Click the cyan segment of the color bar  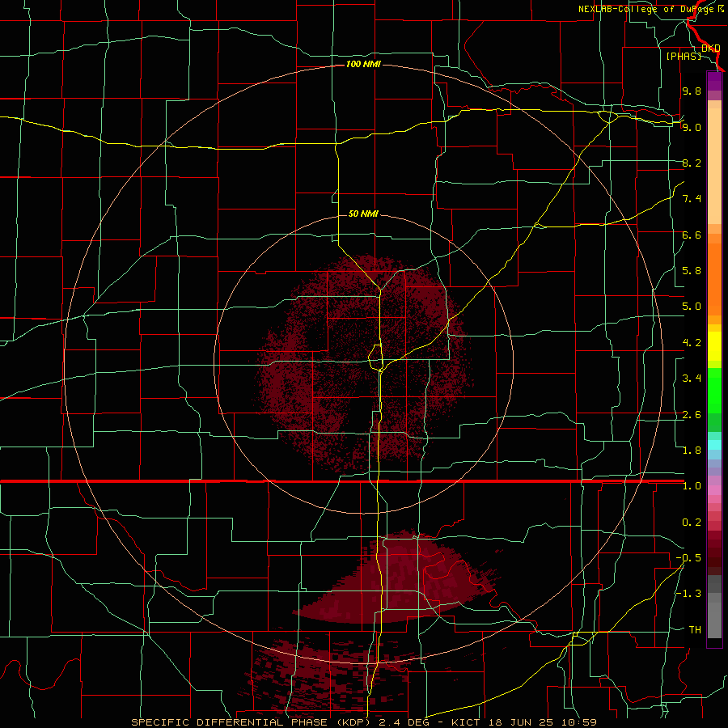[714, 445]
